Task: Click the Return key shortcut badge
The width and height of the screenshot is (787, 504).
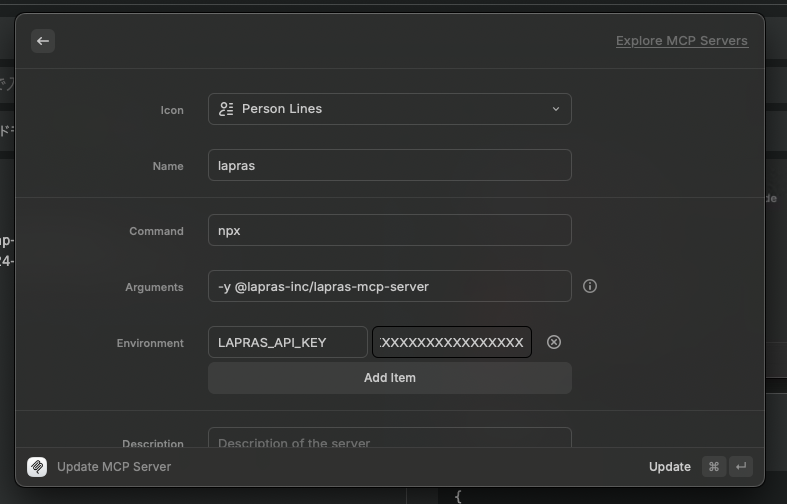Action: click(740, 467)
